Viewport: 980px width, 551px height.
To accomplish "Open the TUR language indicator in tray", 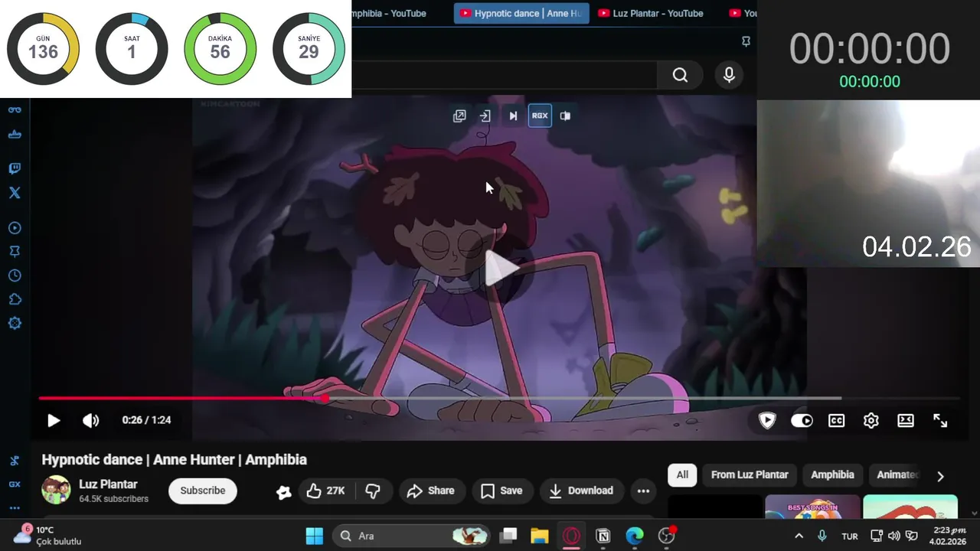I will (850, 536).
